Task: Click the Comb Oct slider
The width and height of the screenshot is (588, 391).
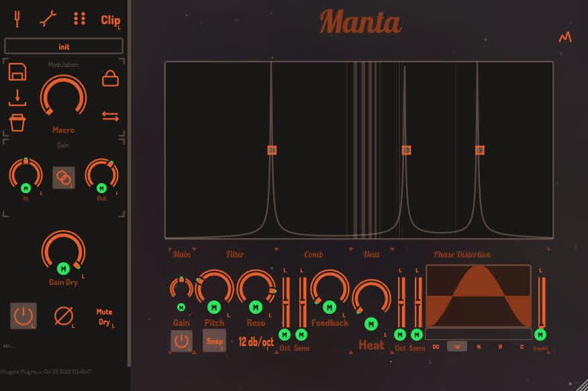Action: click(x=285, y=302)
